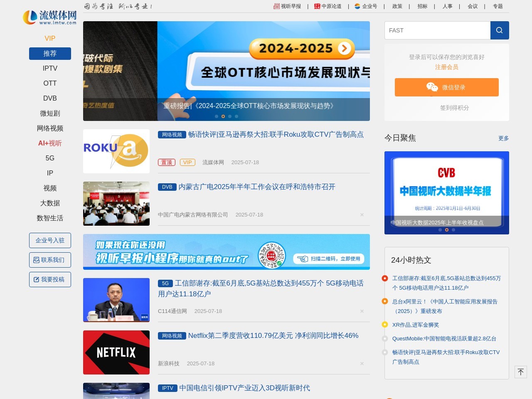Click the 注册会员 link

[446, 67]
